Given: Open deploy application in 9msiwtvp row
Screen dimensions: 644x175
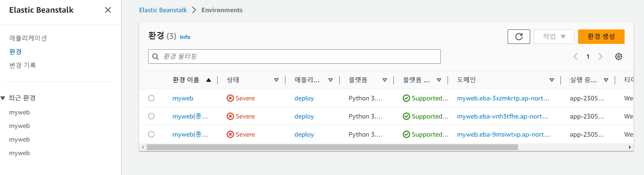Looking at the screenshot, I should 304,134.
